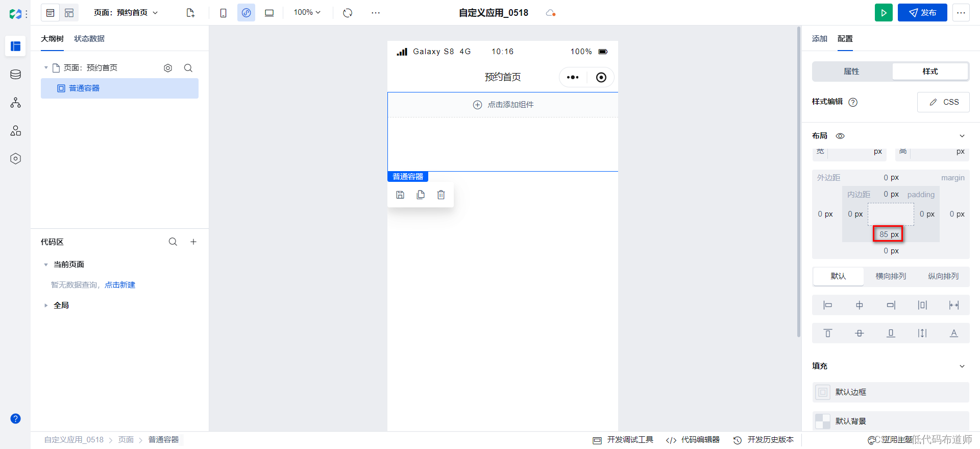980x449 pixels.
Task: Switch to the 样式 style tab
Action: point(930,72)
